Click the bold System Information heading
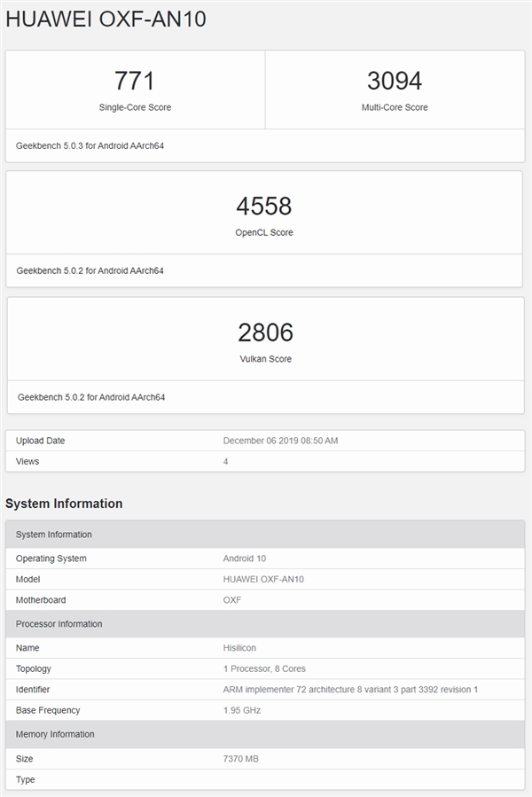 point(64,504)
